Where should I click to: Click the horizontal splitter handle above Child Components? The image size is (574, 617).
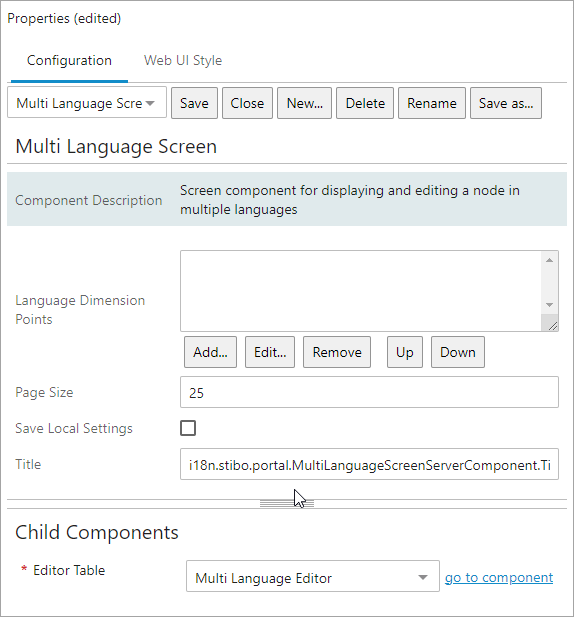287,503
